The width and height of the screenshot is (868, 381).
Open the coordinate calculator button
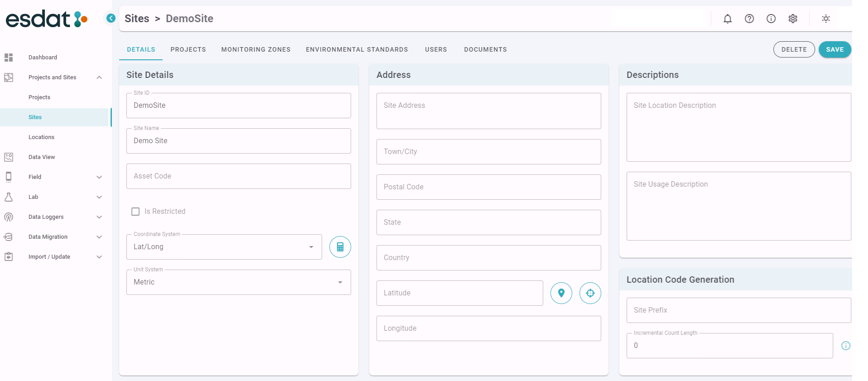(340, 247)
